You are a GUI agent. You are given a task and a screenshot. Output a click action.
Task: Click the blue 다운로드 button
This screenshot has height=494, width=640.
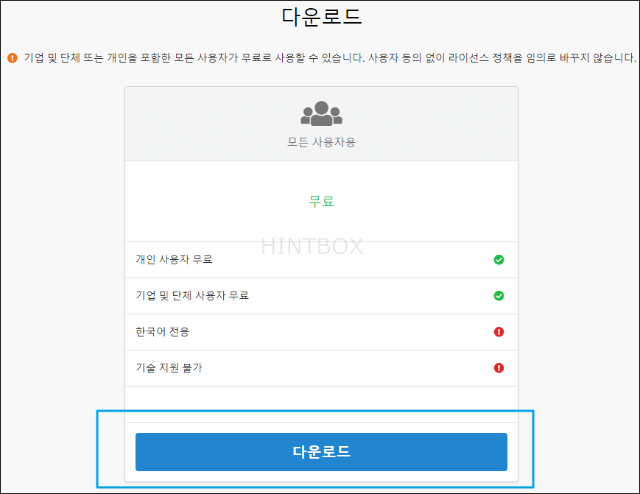point(321,452)
